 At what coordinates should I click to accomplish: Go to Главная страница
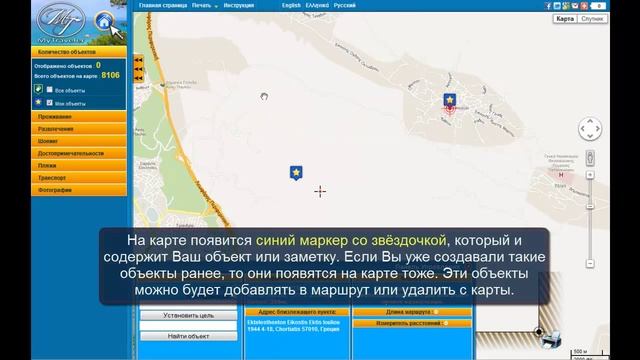coord(162,5)
